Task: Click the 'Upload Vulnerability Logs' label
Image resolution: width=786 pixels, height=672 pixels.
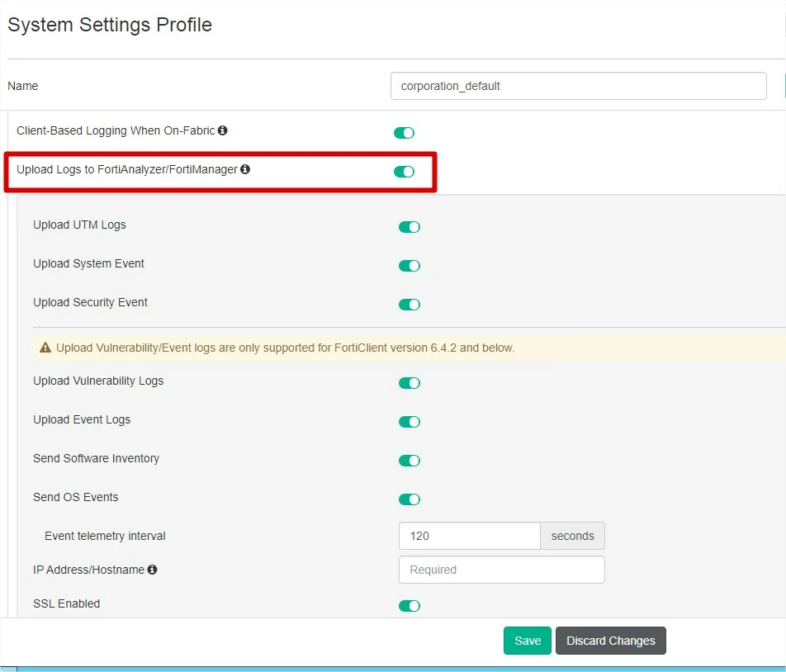Action: (x=98, y=381)
